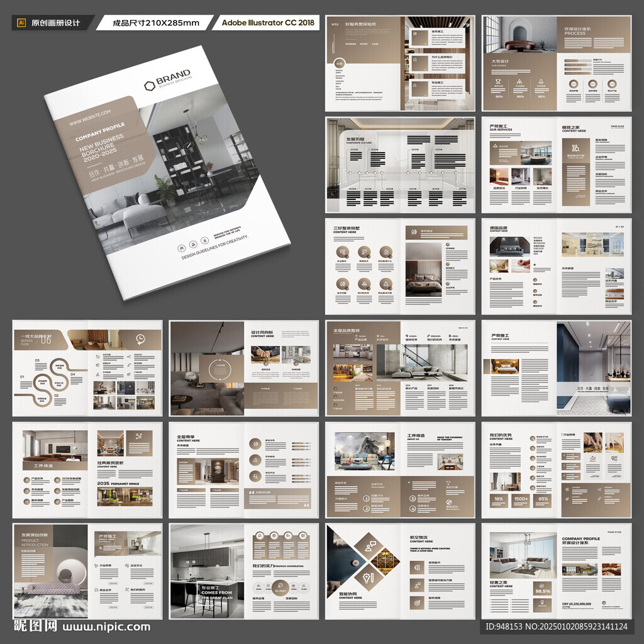
Task: Open the 发展历程 timeline spread thumbnail
Action: tap(400, 165)
